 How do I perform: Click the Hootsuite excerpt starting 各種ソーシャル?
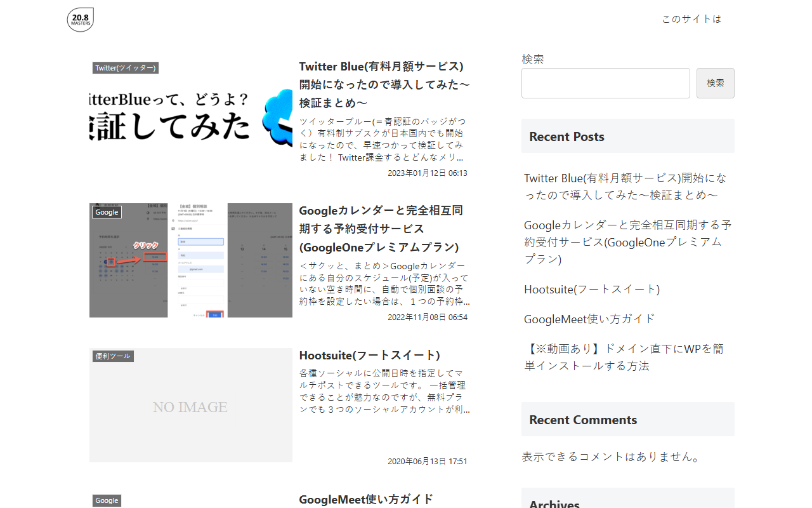point(384,391)
